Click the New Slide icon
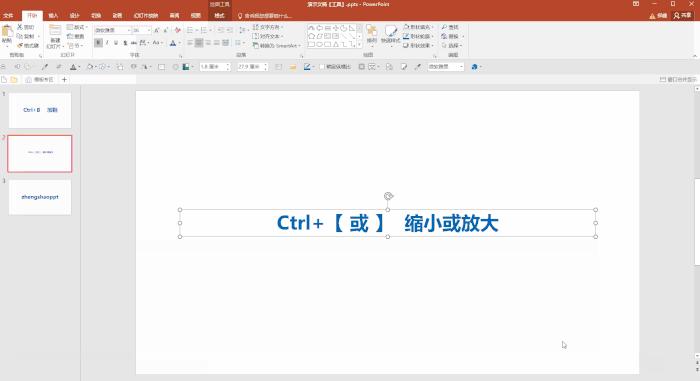 (55, 31)
